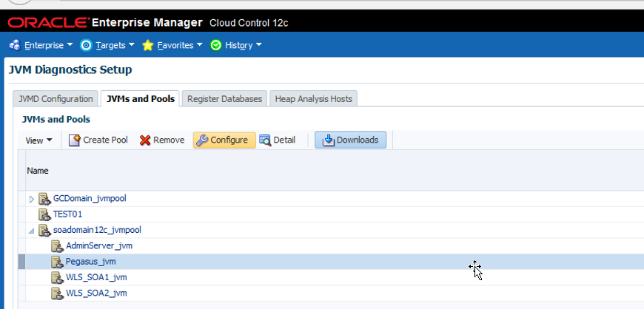Click the Create Pool button
This screenshot has width=644, height=309.
pyautogui.click(x=98, y=140)
